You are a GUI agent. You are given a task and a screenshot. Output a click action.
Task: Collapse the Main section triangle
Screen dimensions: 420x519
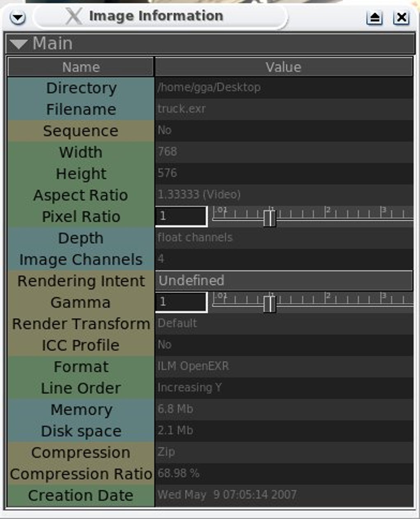pos(19,42)
